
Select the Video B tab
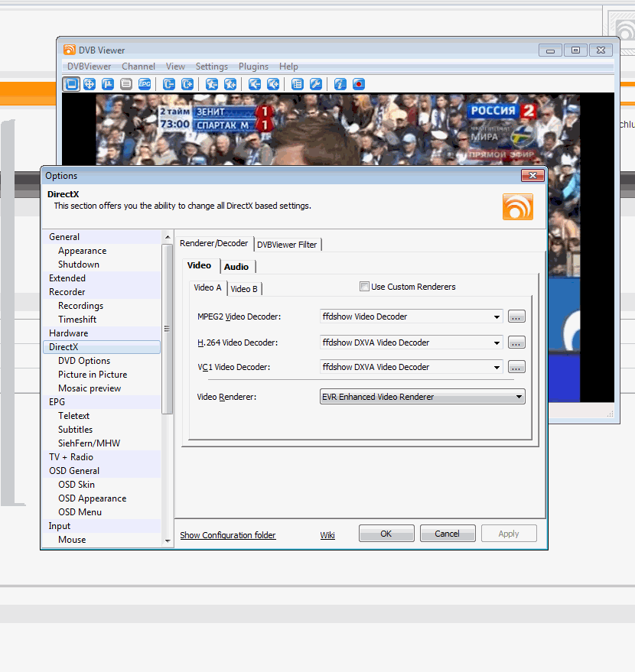point(244,289)
